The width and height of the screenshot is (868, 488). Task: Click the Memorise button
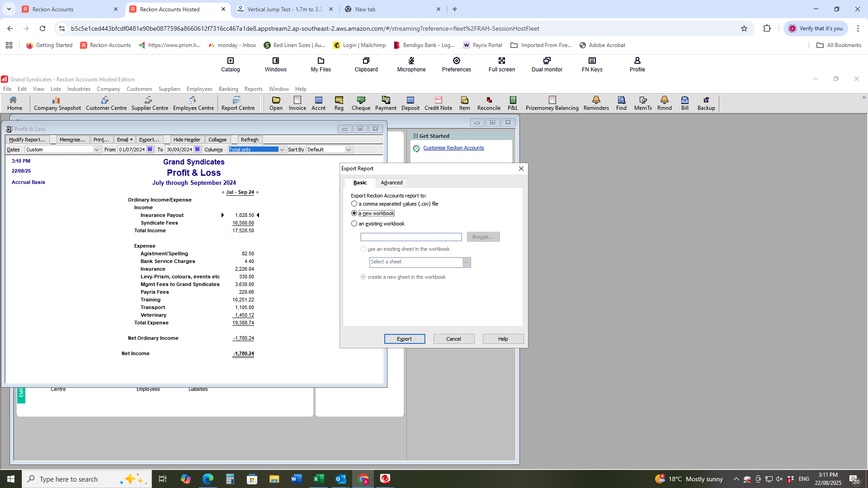[72, 140]
